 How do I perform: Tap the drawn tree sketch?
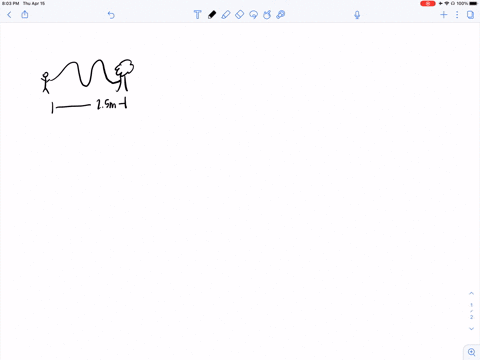pyautogui.click(x=124, y=75)
